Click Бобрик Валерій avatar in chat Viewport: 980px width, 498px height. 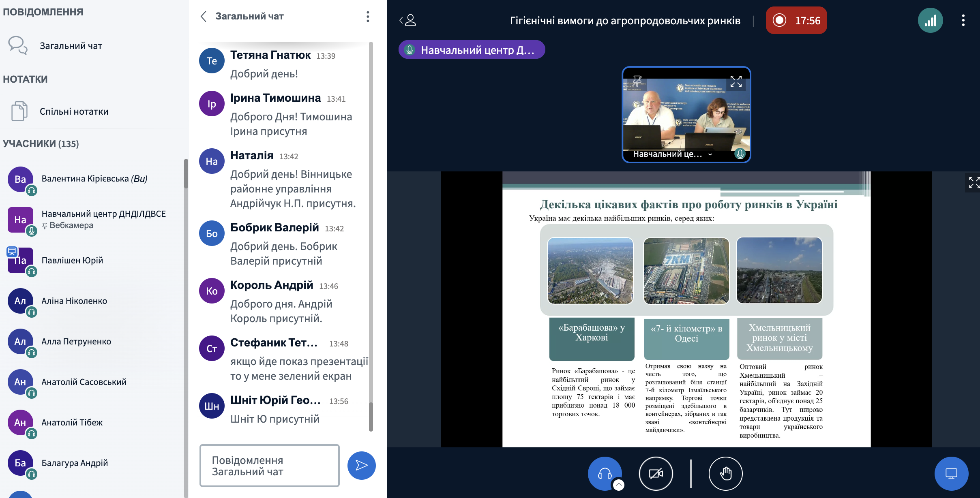[212, 233]
